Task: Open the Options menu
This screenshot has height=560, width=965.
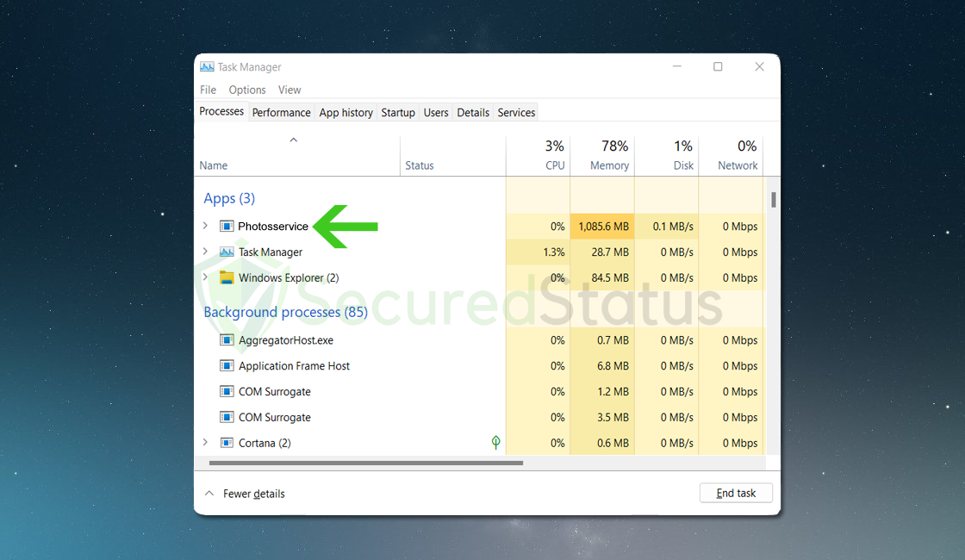Action: pos(247,90)
